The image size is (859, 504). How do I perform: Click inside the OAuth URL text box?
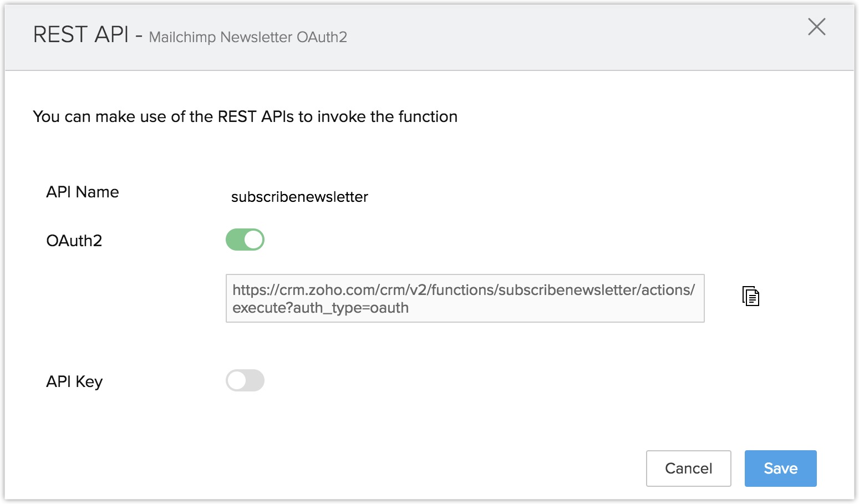click(465, 298)
